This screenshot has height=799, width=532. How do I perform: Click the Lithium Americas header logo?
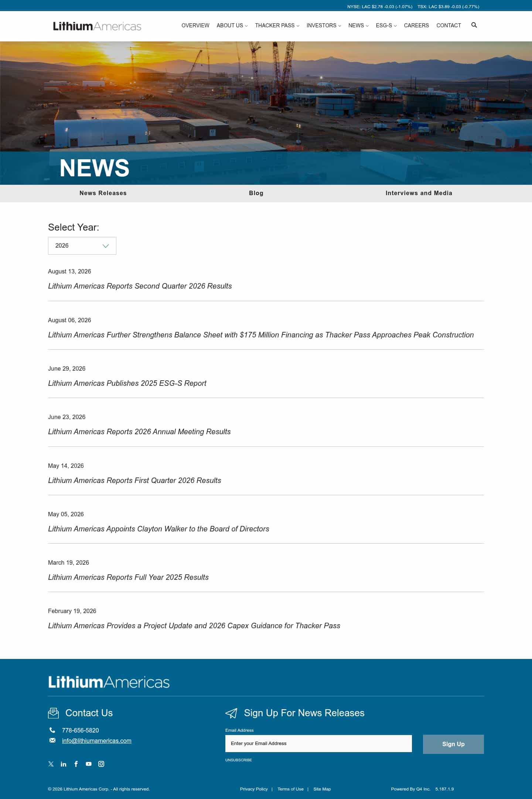(97, 26)
